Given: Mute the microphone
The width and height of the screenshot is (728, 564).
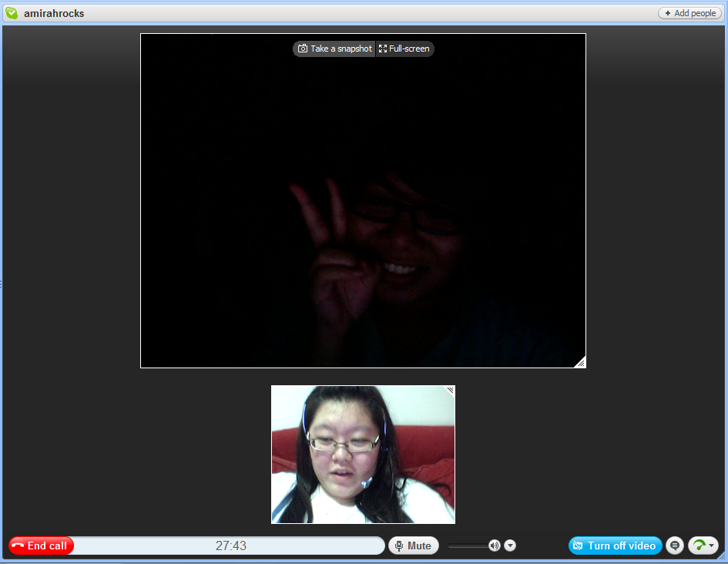Looking at the screenshot, I should (413, 546).
